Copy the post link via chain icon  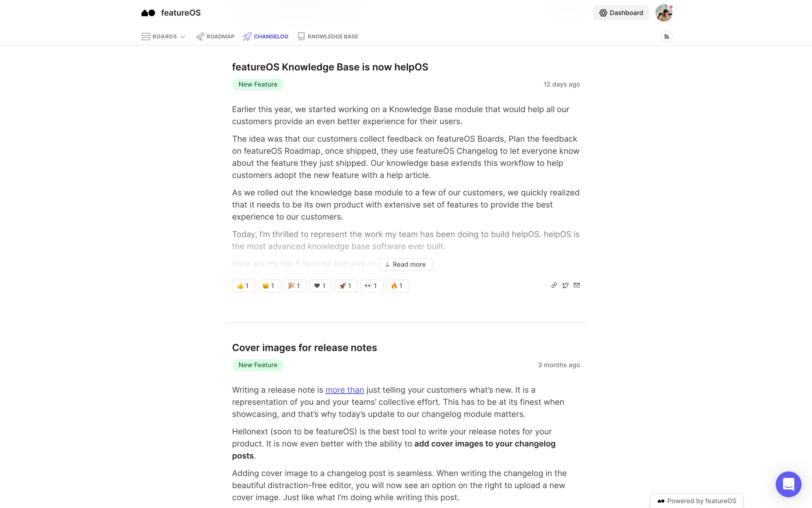coord(554,285)
